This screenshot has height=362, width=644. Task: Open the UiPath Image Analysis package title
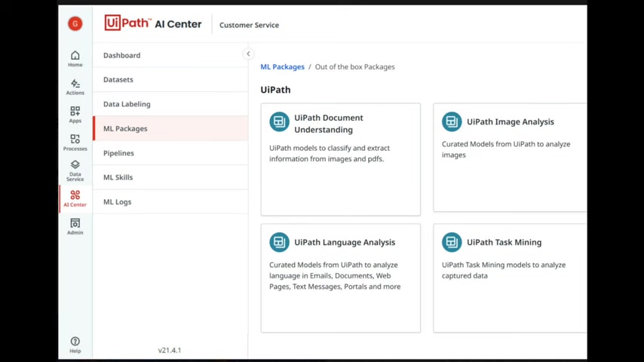pyautogui.click(x=510, y=121)
